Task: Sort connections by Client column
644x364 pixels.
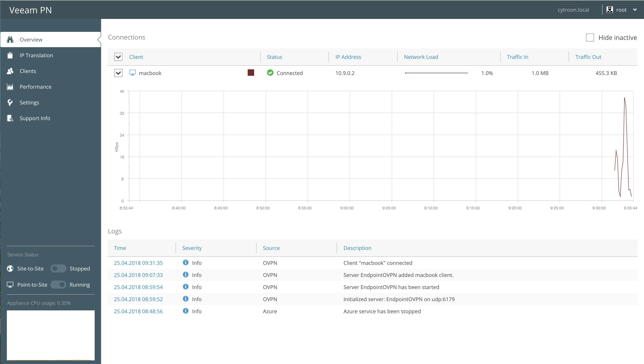Action: click(136, 57)
